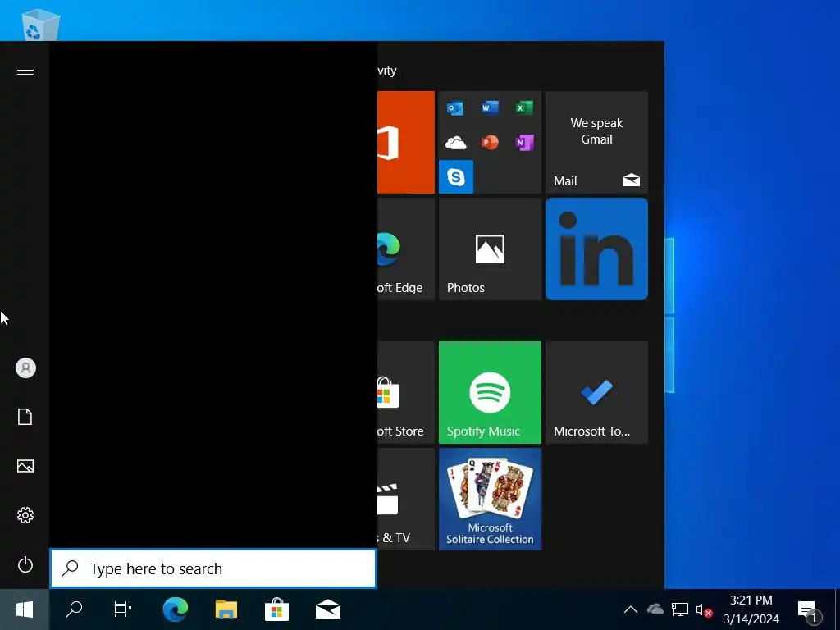Click the taskbar Search magnifier icon
Viewport: 840px width, 630px height.
coord(73,609)
